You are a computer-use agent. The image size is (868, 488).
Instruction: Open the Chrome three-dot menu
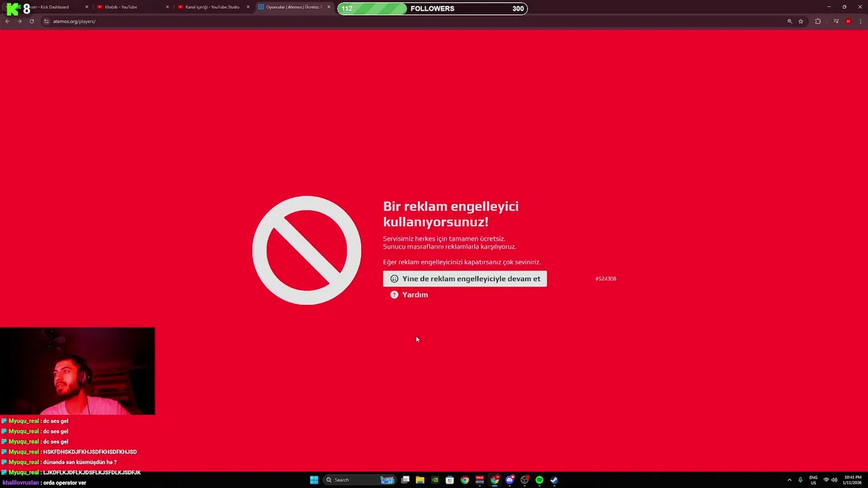tap(860, 21)
